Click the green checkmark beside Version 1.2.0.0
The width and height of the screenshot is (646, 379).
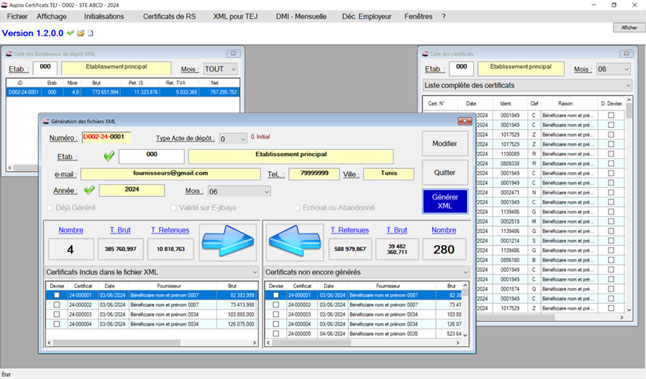[70, 33]
